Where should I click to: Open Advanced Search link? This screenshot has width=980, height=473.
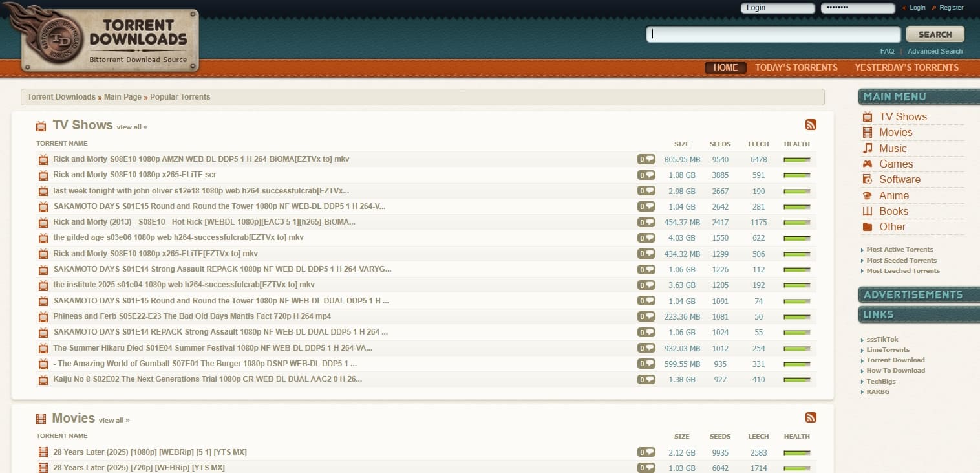coord(935,51)
